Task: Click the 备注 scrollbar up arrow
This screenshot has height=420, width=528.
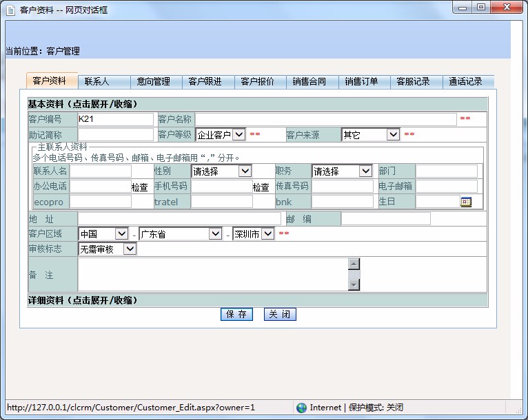Action: click(x=354, y=264)
